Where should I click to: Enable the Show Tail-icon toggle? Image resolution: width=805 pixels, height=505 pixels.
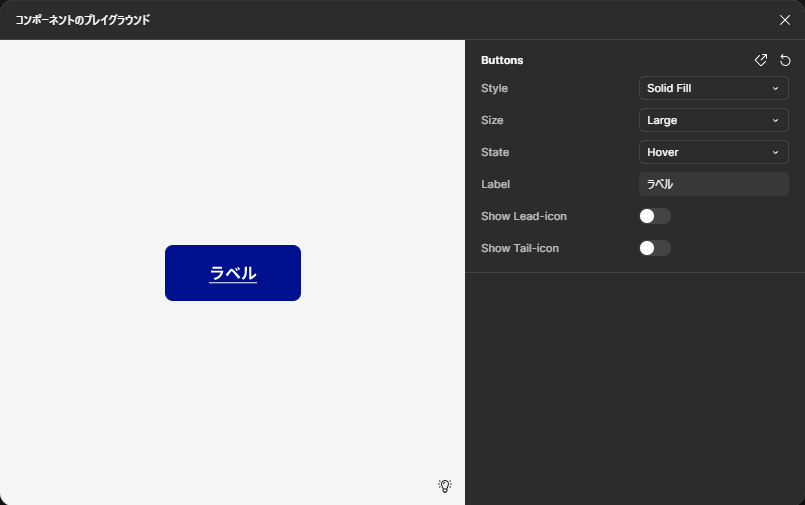(655, 248)
